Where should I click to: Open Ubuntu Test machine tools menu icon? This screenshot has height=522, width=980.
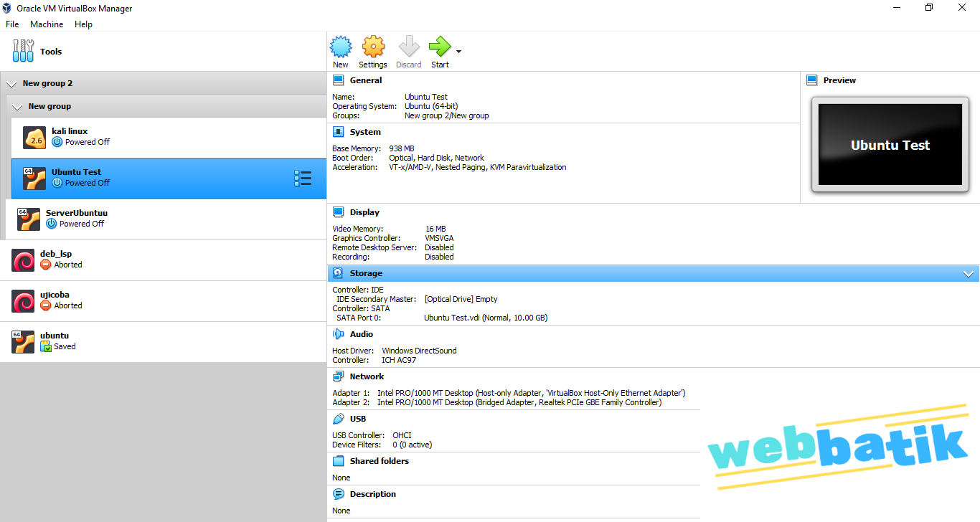(x=303, y=179)
